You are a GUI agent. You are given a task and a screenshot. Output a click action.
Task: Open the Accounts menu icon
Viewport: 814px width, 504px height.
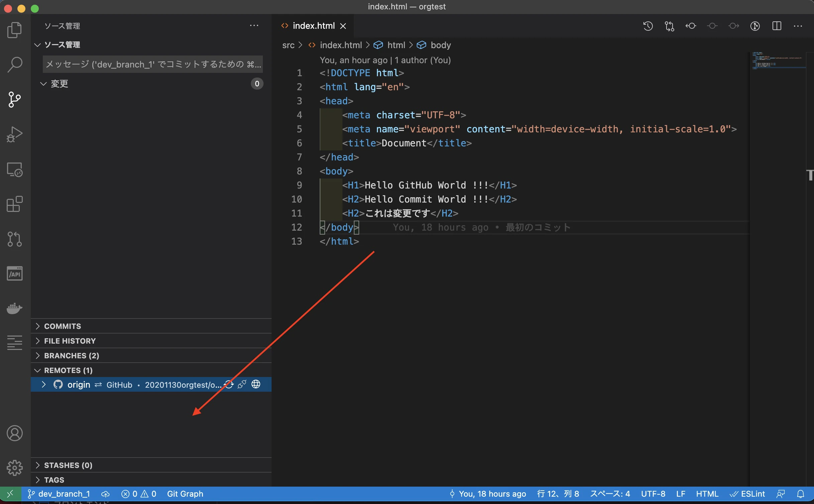tap(15, 433)
